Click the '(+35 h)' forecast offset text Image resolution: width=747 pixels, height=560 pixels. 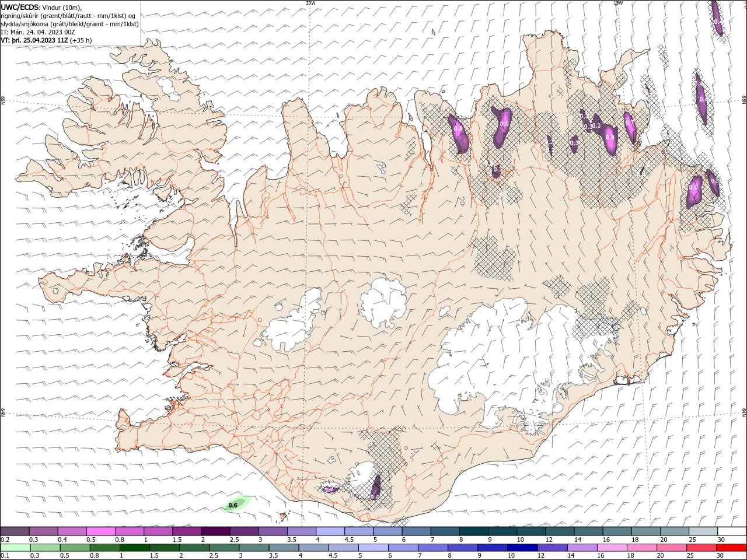[x=81, y=40]
